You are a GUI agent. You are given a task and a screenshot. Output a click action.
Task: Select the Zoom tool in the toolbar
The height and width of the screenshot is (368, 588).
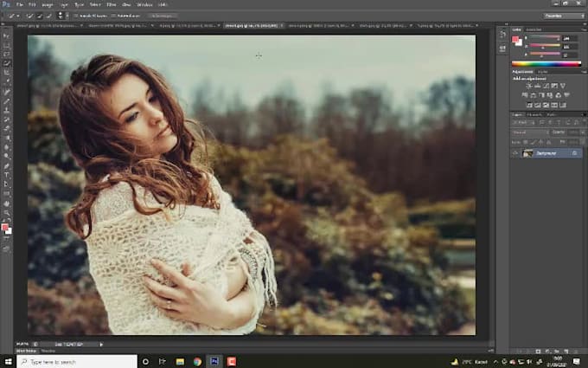tap(7, 213)
